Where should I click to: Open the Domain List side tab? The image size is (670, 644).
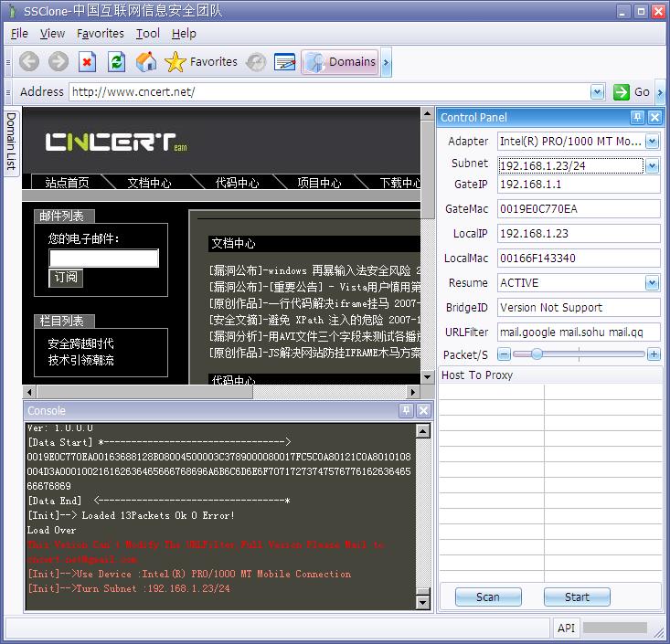tap(11, 142)
